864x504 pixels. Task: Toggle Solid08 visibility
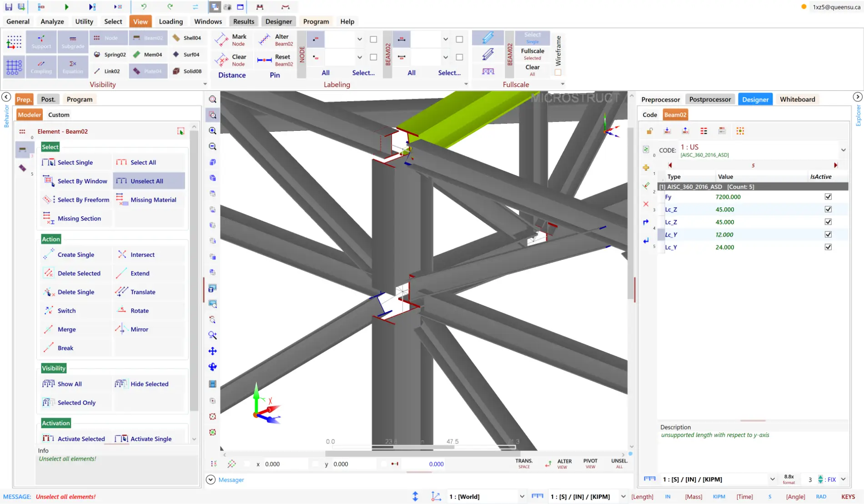coord(187,71)
